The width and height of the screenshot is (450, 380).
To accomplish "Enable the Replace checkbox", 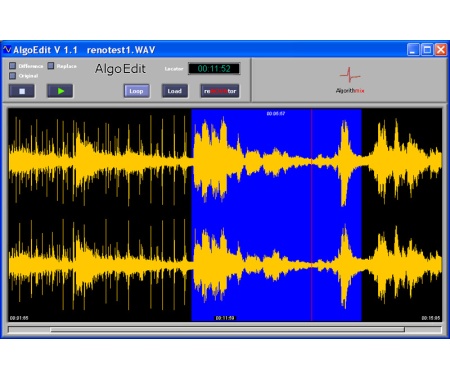I will pos(51,66).
